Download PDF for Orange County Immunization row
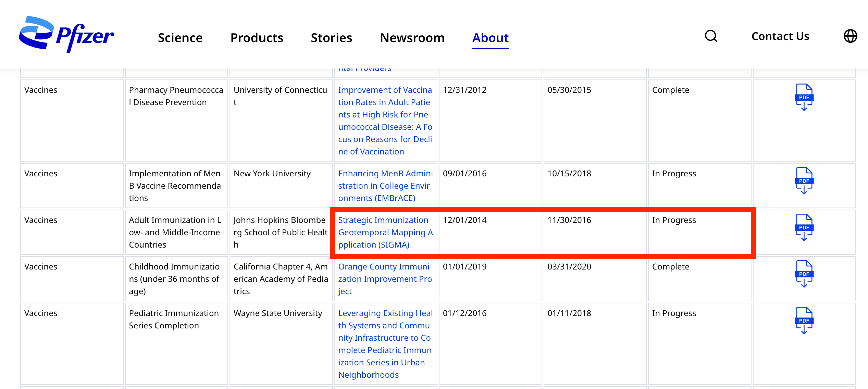This screenshot has width=868, height=389. (x=804, y=274)
